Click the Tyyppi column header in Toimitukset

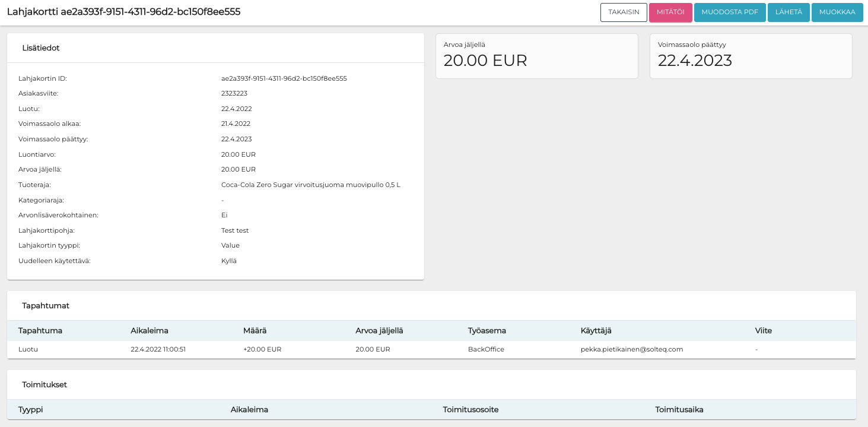31,410
